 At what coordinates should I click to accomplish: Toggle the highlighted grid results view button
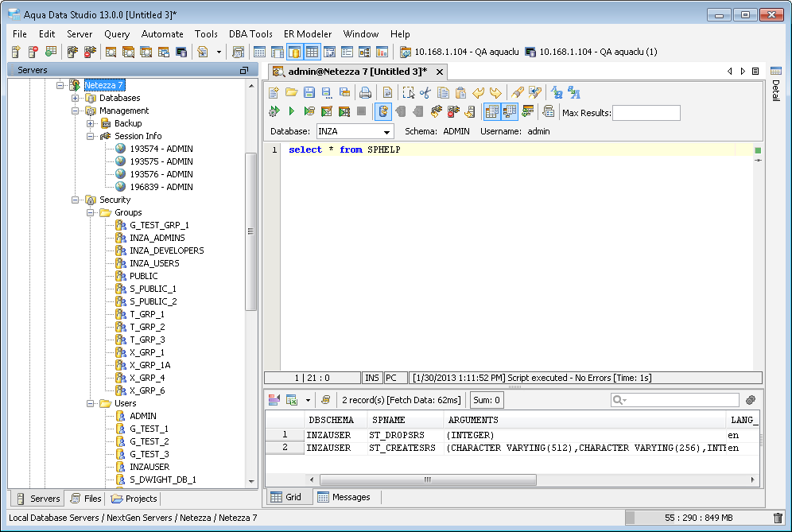(x=491, y=112)
